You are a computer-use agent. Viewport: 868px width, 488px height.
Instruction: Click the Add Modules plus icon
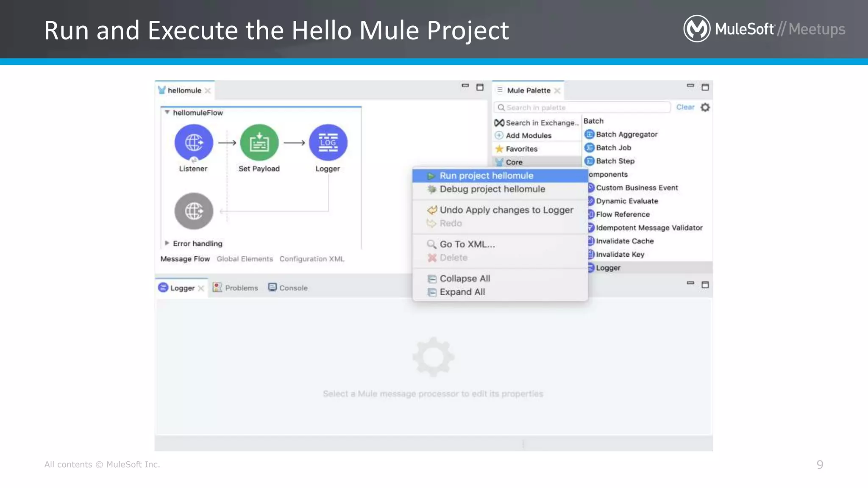[x=499, y=135]
